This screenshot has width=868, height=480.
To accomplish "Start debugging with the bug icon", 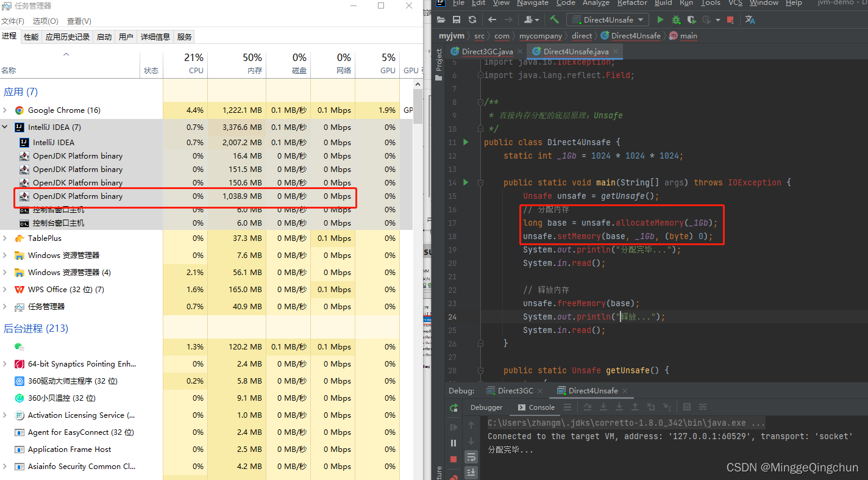I will (x=675, y=20).
